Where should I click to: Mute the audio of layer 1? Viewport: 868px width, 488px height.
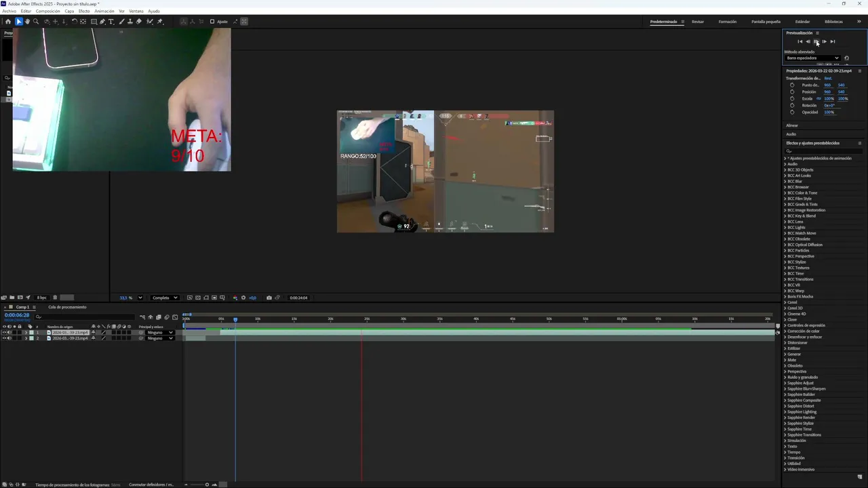click(x=9, y=332)
